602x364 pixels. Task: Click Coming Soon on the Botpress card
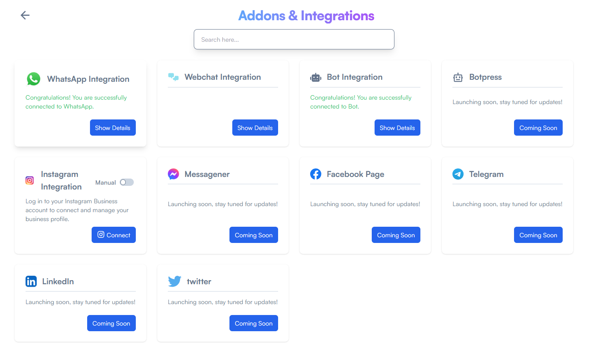click(x=538, y=128)
